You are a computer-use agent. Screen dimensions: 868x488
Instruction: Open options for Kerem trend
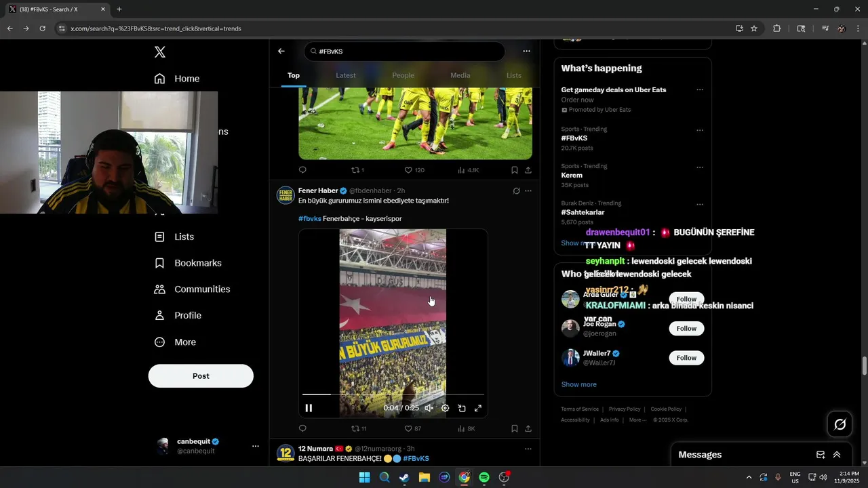[700, 167]
